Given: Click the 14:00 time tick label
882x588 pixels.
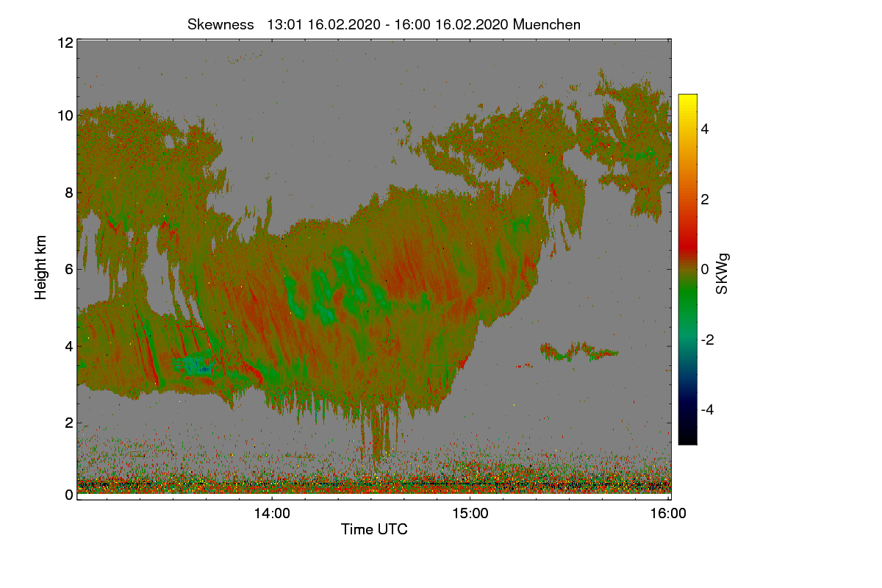Looking at the screenshot, I should click(x=272, y=514).
